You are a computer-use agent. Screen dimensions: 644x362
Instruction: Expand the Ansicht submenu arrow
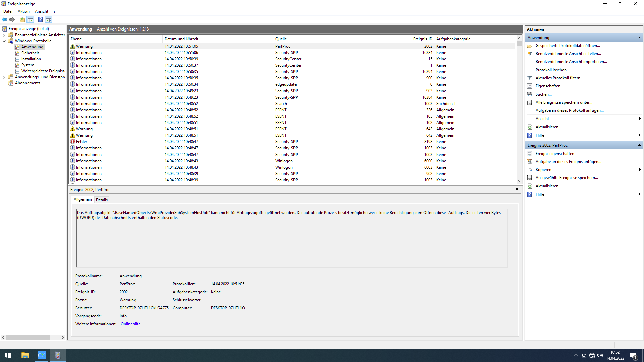(x=640, y=118)
